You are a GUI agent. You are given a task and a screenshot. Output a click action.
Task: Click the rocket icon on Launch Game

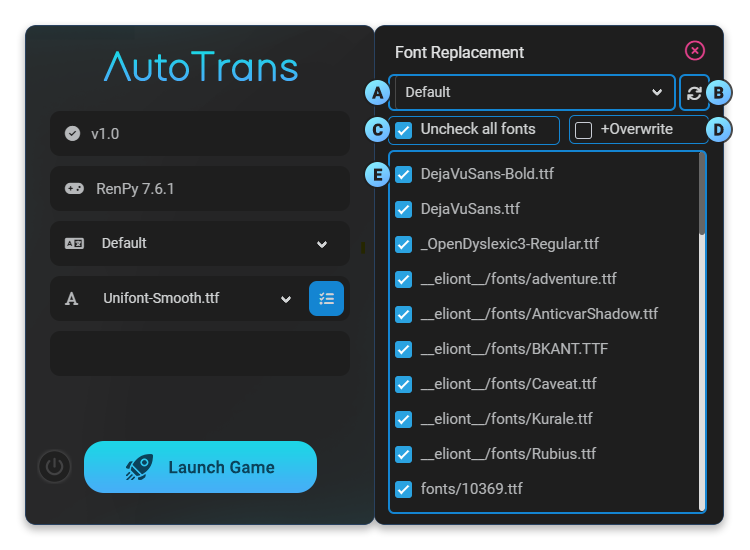(138, 468)
